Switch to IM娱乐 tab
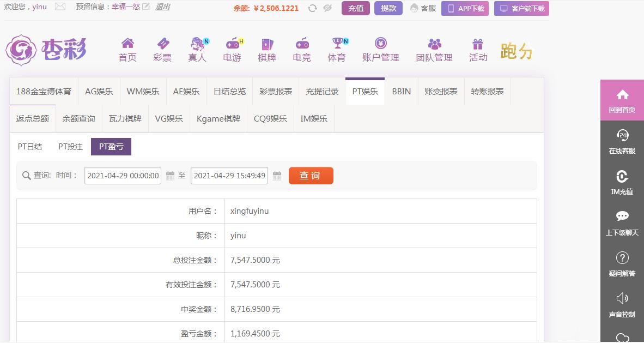This screenshot has height=343, width=644. pos(314,118)
